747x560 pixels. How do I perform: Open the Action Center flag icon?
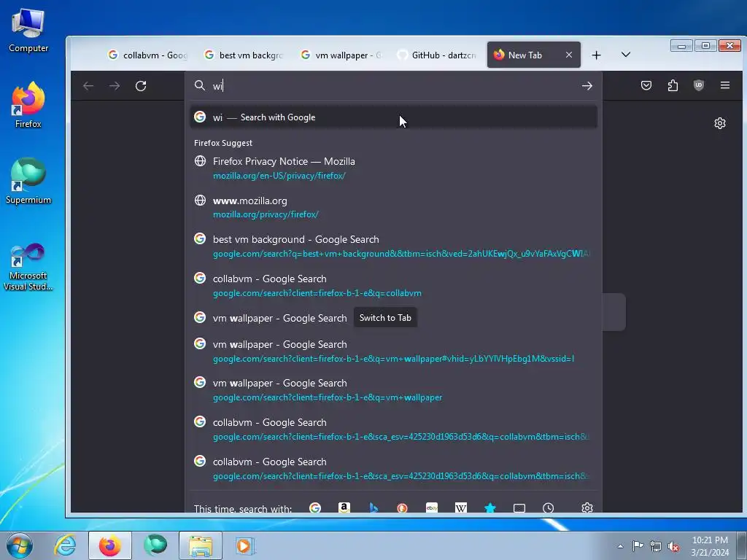point(638,546)
